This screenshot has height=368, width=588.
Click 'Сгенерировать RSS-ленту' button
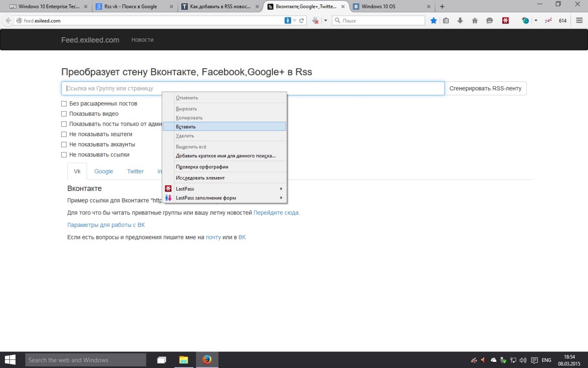tap(485, 88)
